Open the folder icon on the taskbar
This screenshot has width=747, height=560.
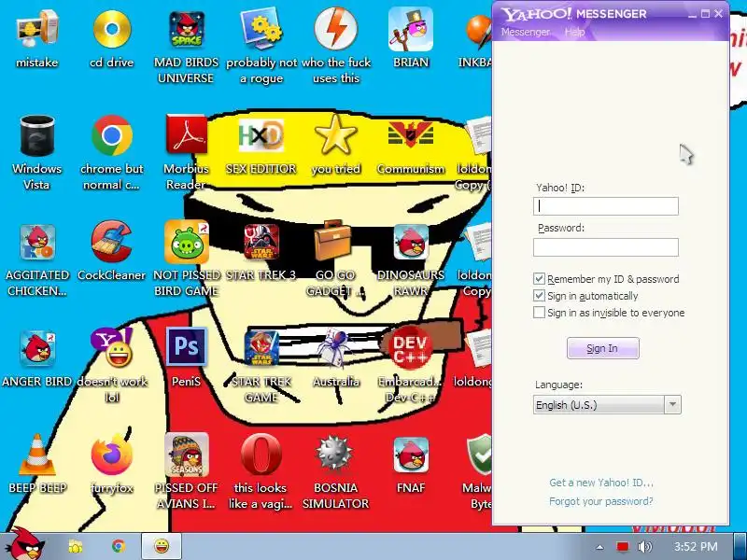[76, 546]
